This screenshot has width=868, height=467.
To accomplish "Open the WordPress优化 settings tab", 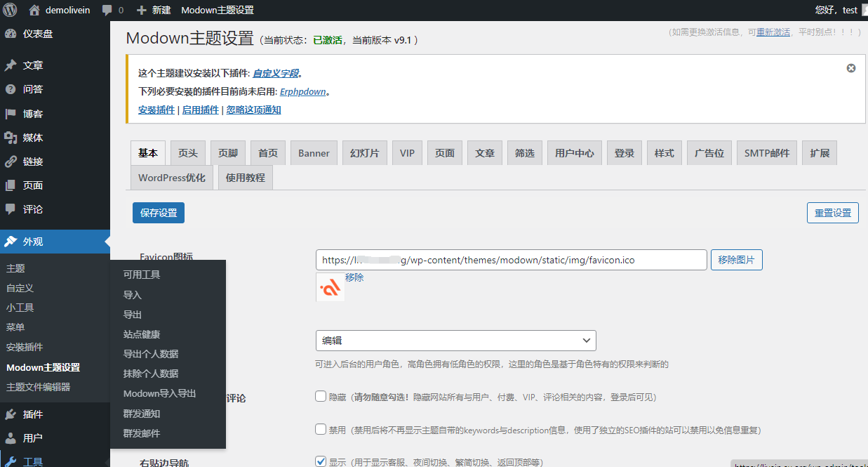I will click(x=171, y=177).
